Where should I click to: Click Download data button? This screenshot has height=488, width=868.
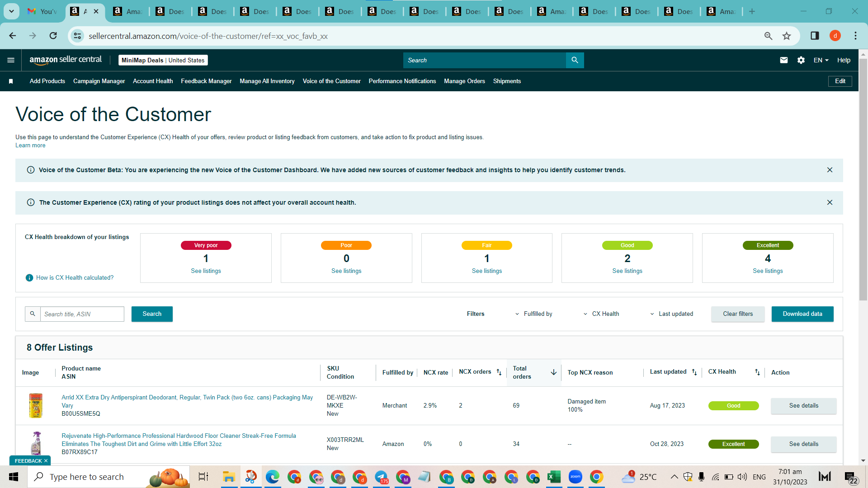coord(802,314)
